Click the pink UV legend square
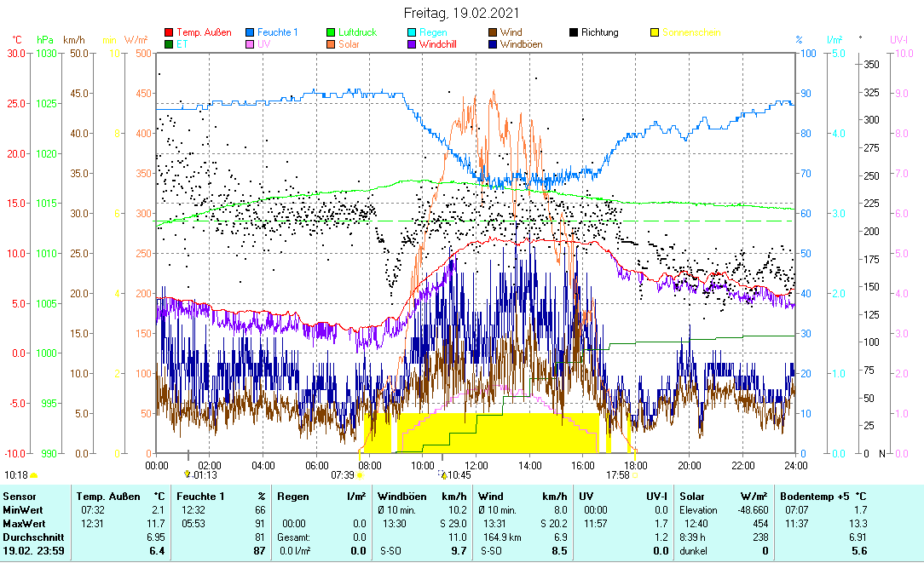This screenshot has width=924, height=563. [x=250, y=44]
